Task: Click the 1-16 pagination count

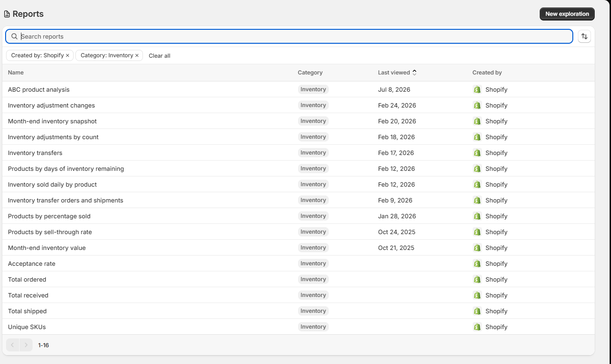Action: pyautogui.click(x=43, y=345)
